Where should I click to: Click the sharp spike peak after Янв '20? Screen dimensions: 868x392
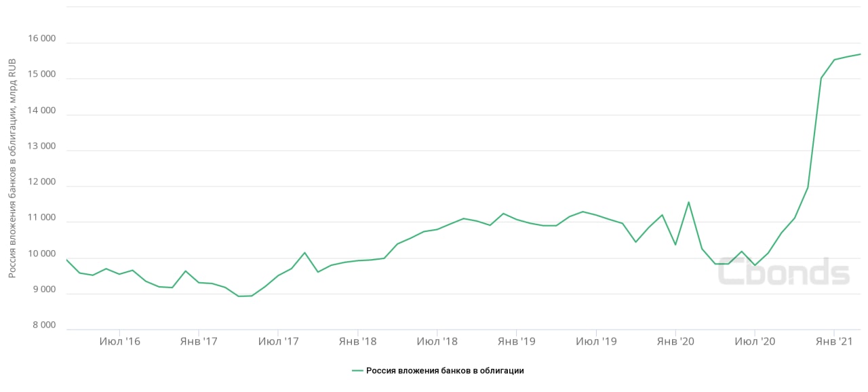tap(688, 202)
